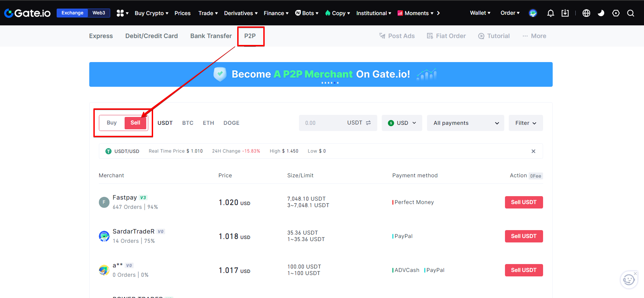
Task: Open Fastpay merchant profile name
Action: tap(125, 198)
